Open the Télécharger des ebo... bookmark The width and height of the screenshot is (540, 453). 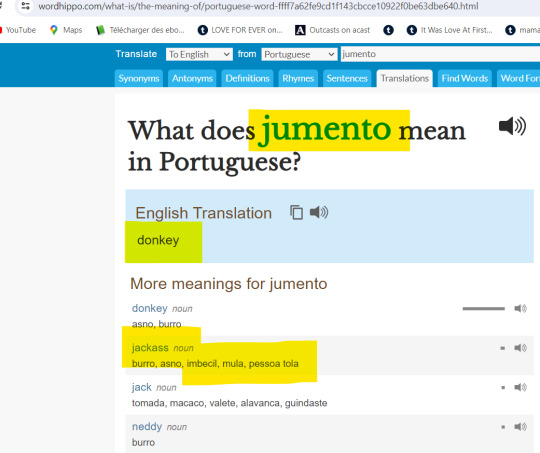click(140, 30)
